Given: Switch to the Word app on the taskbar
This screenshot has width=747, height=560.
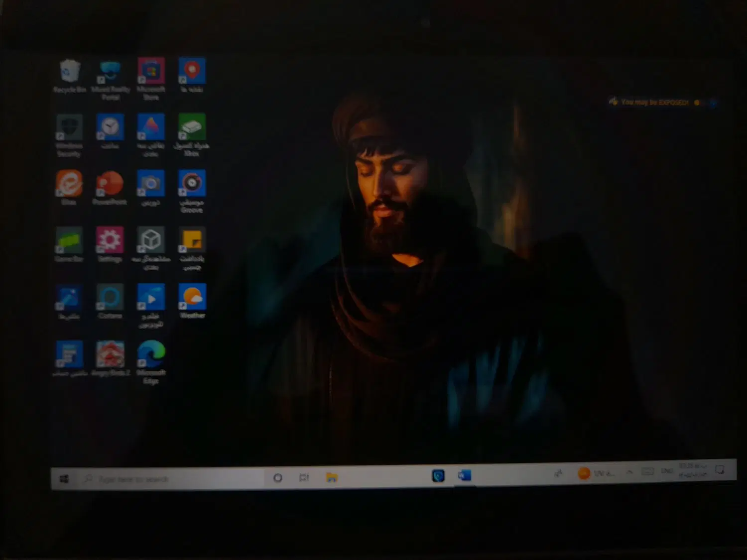Looking at the screenshot, I should click(x=464, y=475).
